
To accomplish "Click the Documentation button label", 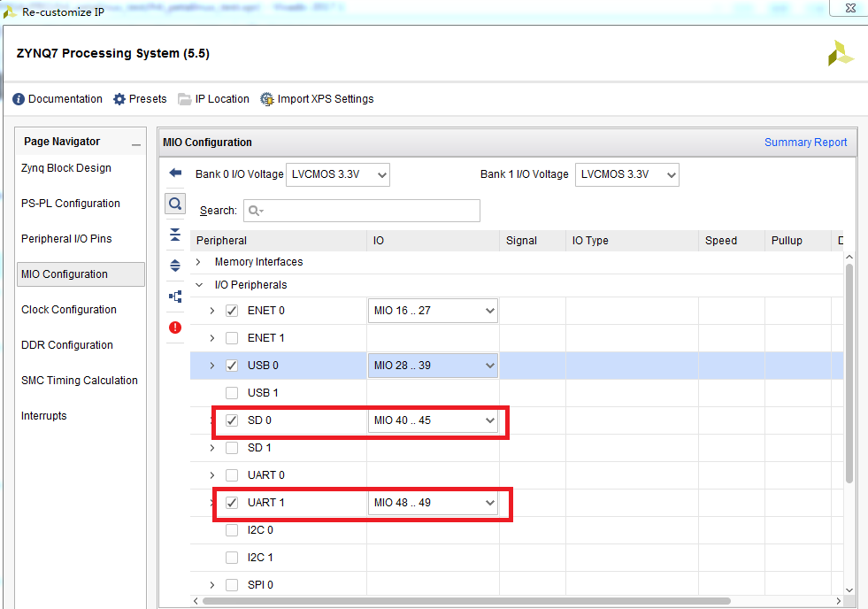I will click(65, 99).
